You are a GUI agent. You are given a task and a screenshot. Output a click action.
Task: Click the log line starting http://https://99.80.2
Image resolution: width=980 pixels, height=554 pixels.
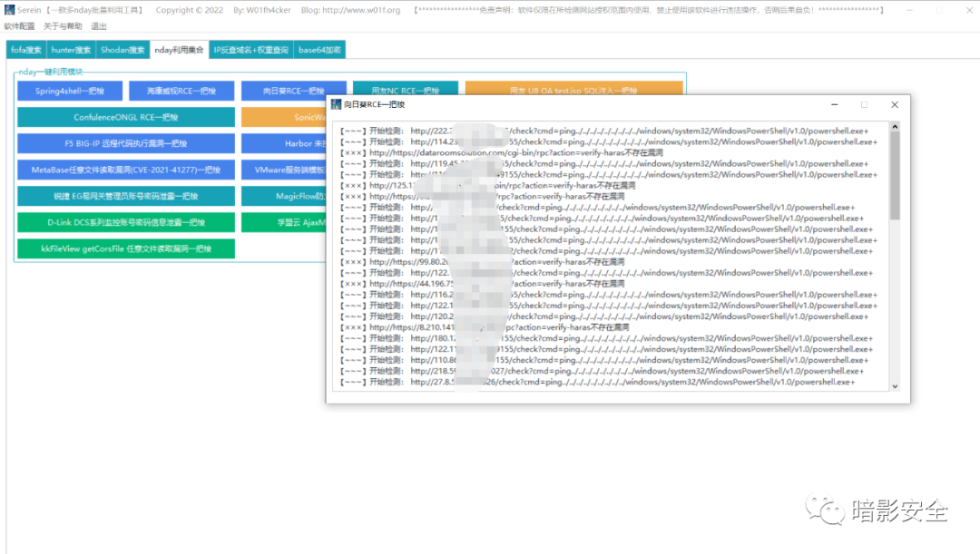click(x=482, y=262)
